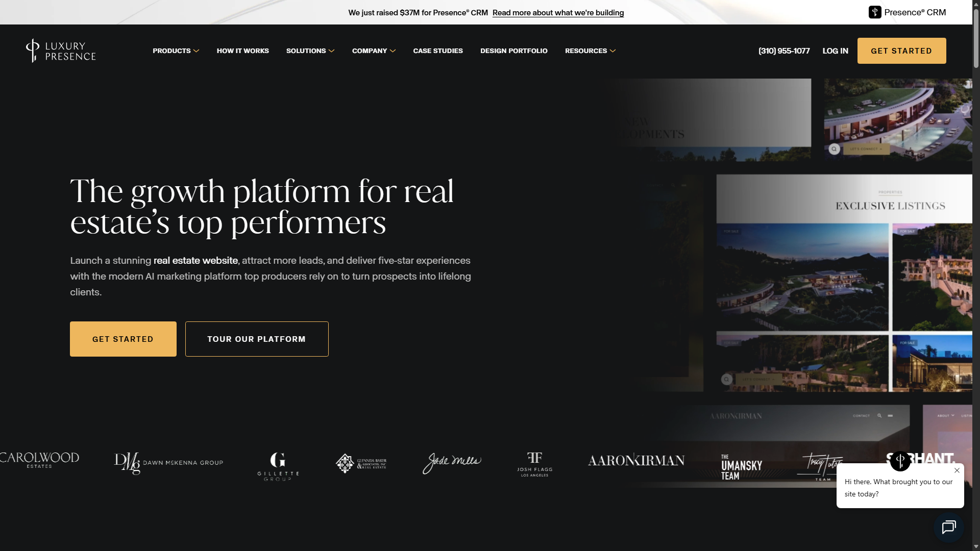Open the Presence CRM icon top right

(875, 12)
